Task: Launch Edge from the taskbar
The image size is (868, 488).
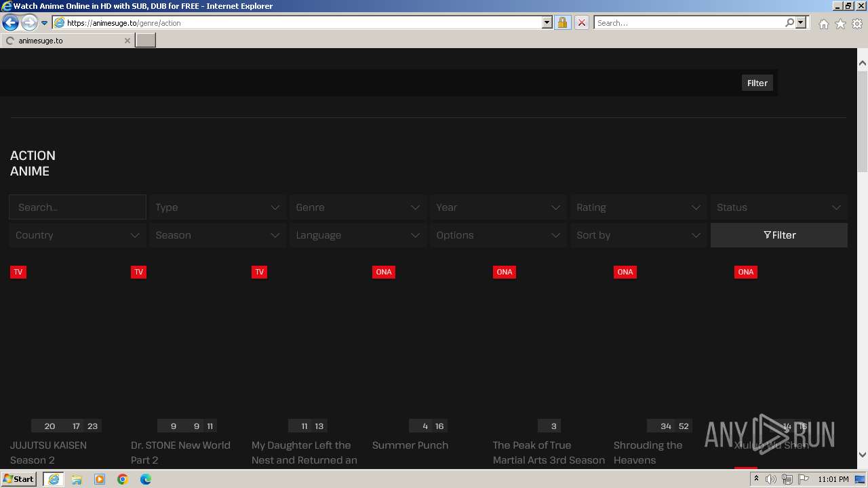Action: (146, 479)
